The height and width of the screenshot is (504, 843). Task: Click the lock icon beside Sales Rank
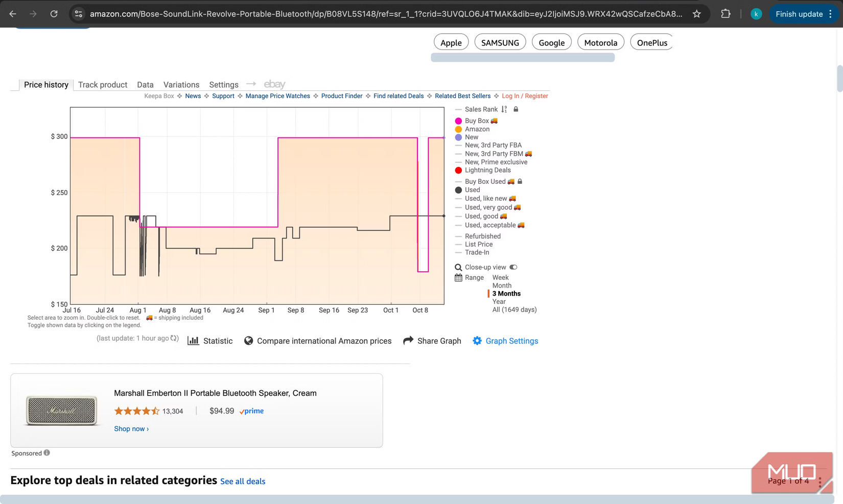[x=516, y=109]
